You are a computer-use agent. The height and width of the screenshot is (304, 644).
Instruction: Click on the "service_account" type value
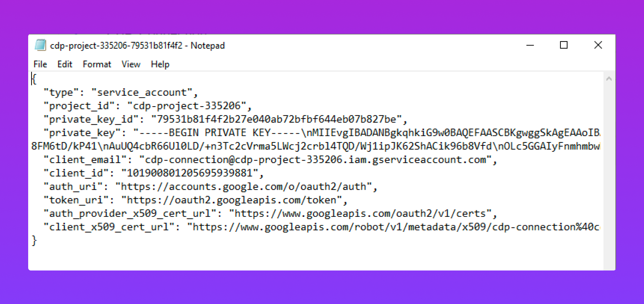point(142,93)
